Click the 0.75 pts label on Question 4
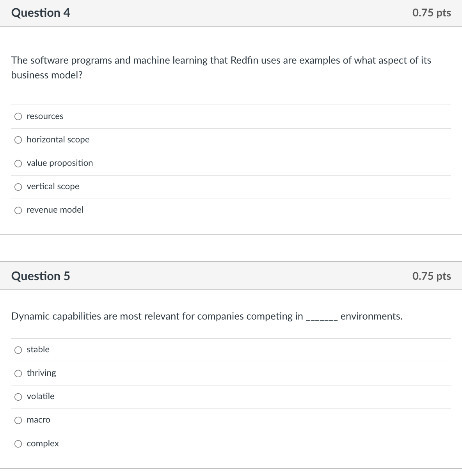Image resolution: width=462 pixels, height=476 pixels. pos(431,12)
